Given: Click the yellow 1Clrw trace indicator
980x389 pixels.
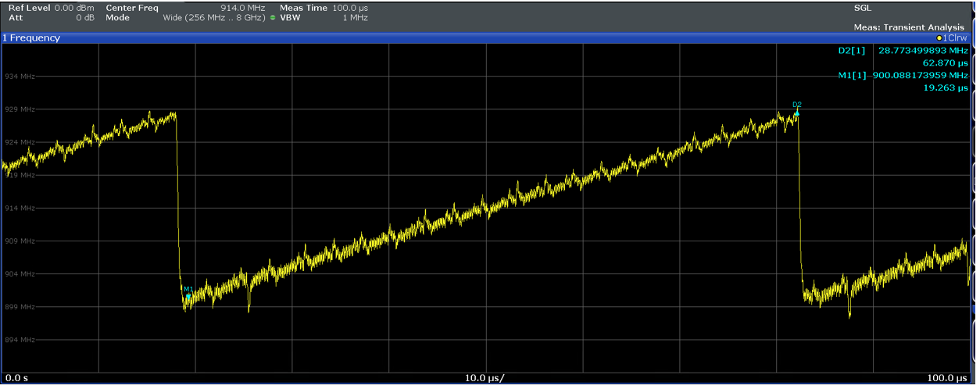Looking at the screenshot, I should coord(951,37).
